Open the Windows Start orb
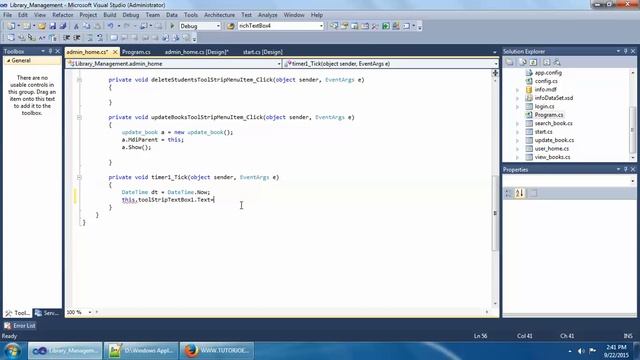Viewport: 640px width, 360px height. click(x=13, y=351)
